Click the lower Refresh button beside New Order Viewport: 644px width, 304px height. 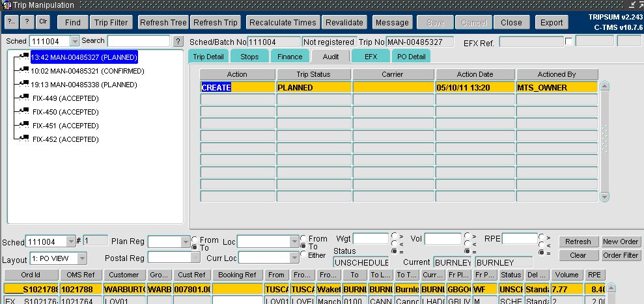(578, 242)
